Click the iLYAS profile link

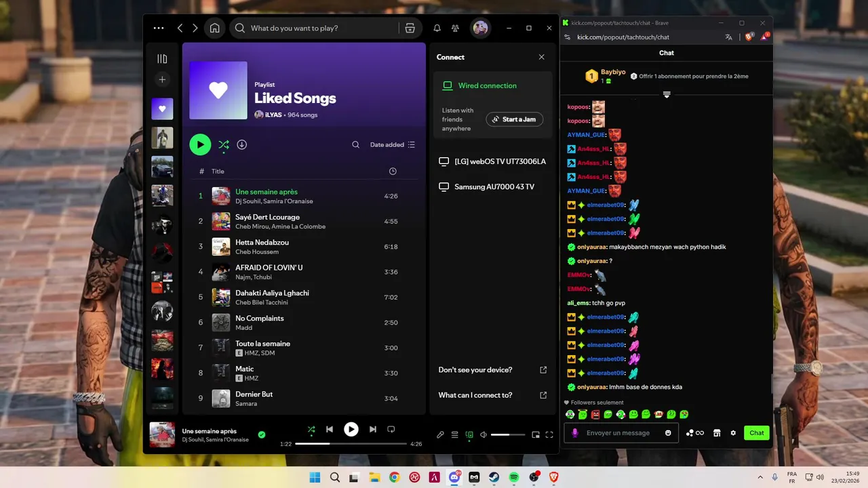[x=273, y=115]
